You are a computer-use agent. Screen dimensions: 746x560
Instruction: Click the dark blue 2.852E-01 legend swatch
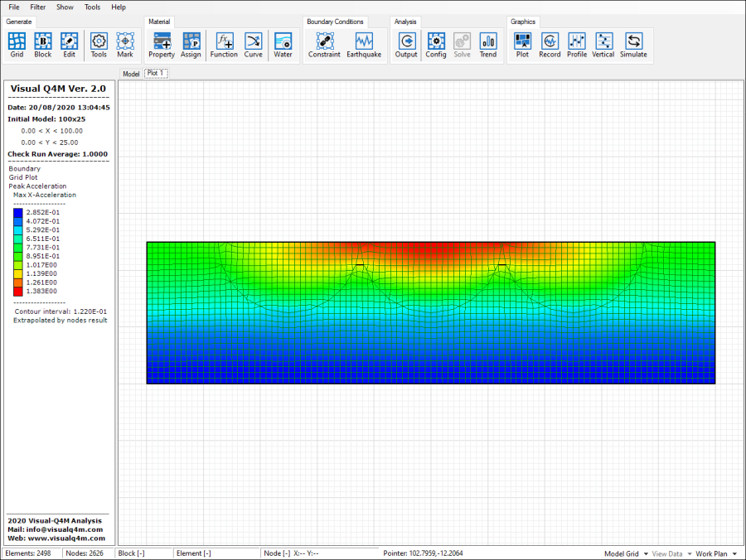click(x=18, y=213)
